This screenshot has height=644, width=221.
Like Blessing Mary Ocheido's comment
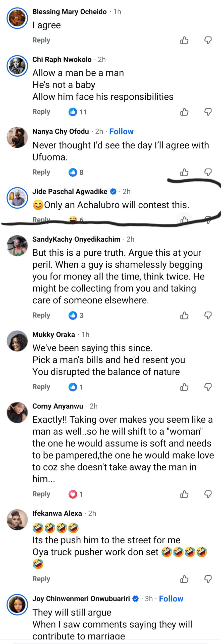(184, 40)
